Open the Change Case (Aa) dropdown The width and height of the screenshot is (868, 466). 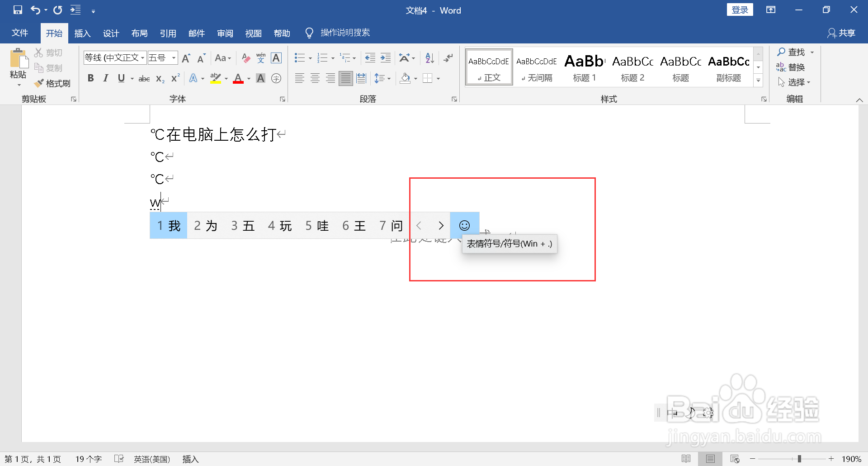[223, 58]
